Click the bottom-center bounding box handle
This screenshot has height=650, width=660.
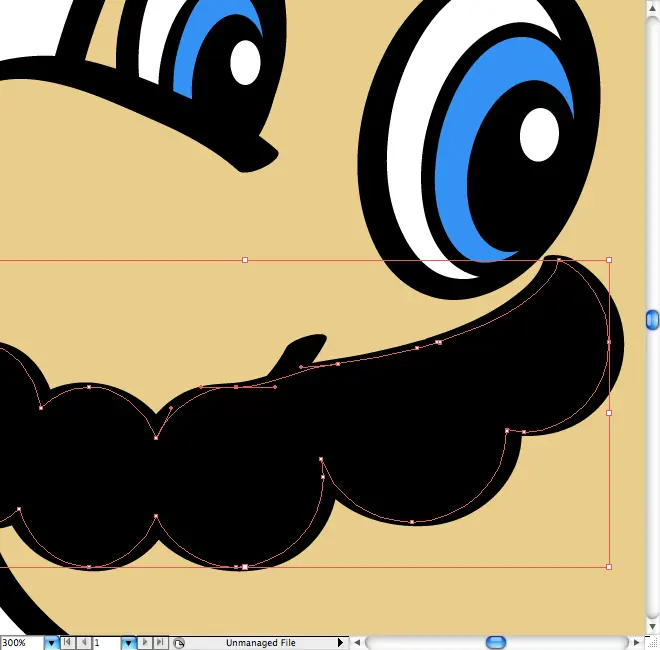tap(245, 567)
